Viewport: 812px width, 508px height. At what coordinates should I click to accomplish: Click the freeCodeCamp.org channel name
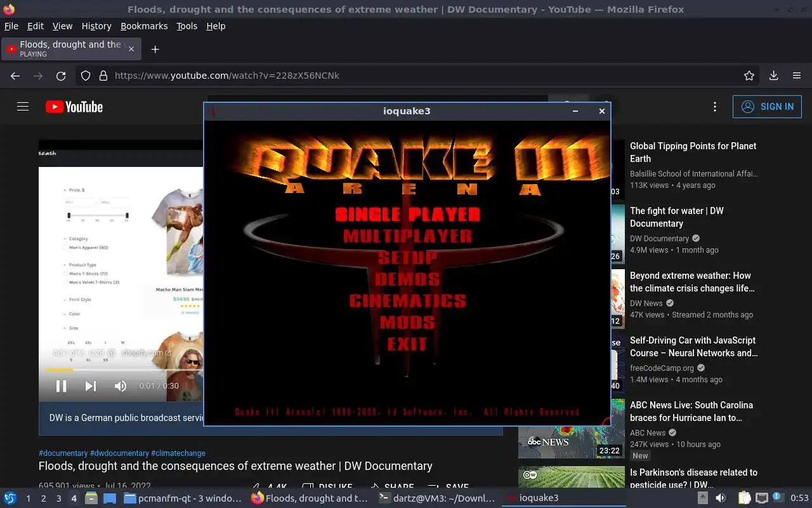[x=662, y=368]
